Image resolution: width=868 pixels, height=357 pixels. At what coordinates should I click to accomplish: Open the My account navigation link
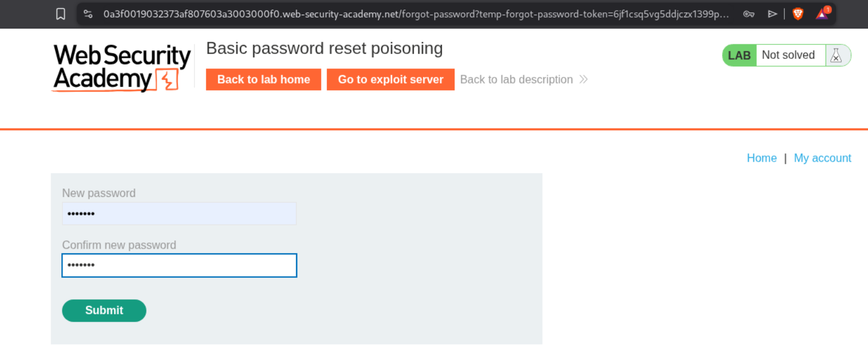(x=822, y=158)
